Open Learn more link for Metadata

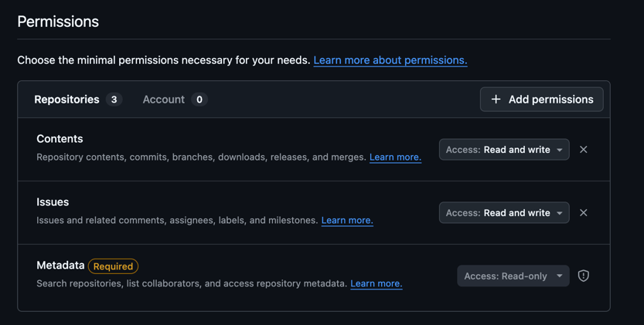(377, 283)
